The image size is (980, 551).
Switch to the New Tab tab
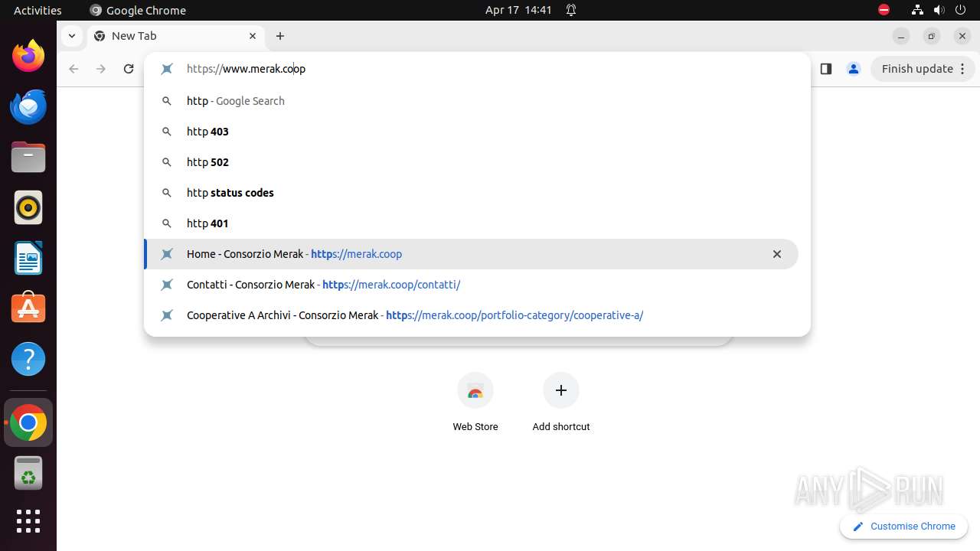tap(176, 36)
